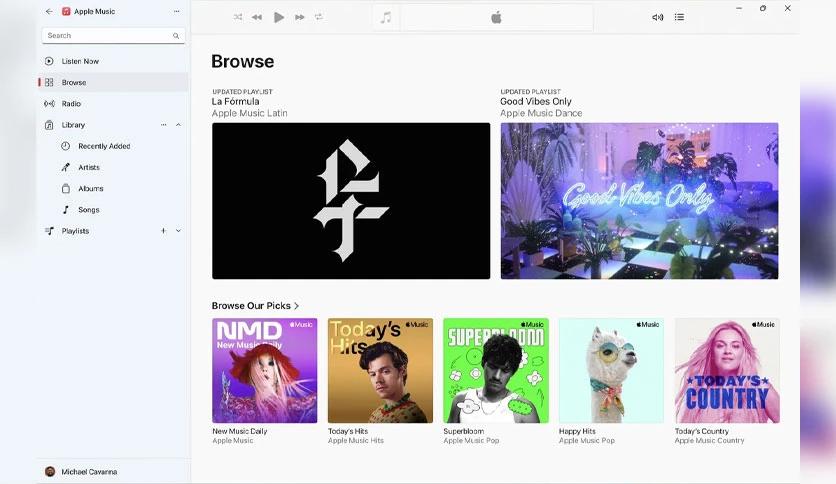Click the La Fórmula title link
836x484 pixels.
[x=236, y=101]
